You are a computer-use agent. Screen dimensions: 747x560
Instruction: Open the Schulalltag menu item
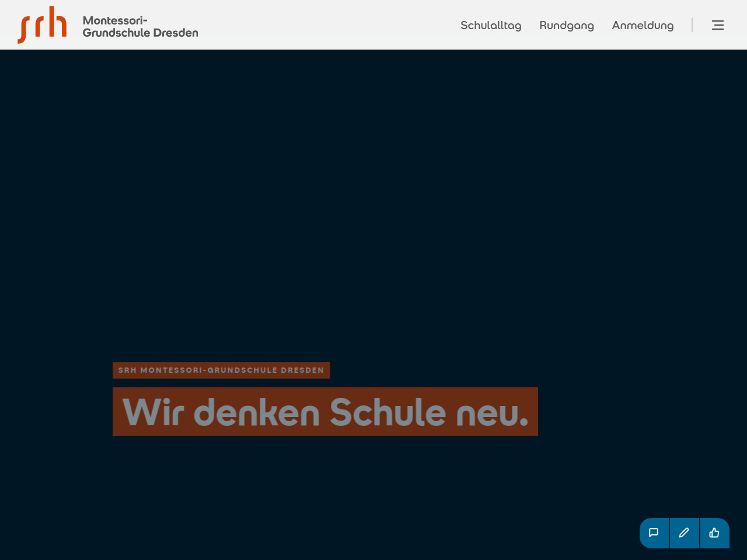[x=490, y=25]
